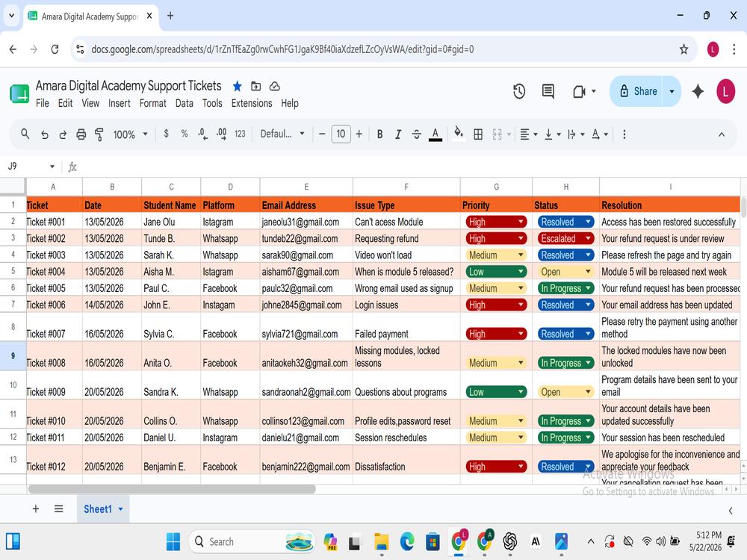747x560 pixels.
Task: Click the Redo arrow in toolbar
Action: [x=63, y=134]
